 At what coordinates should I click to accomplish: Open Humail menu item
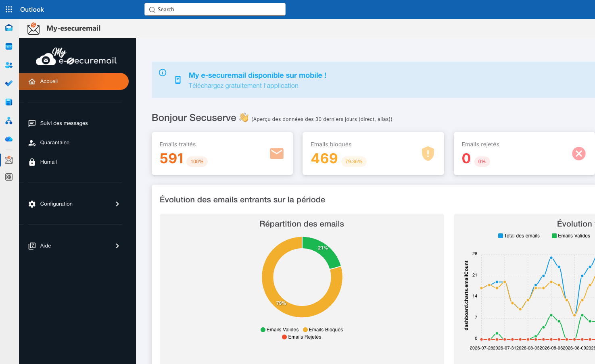74,162
